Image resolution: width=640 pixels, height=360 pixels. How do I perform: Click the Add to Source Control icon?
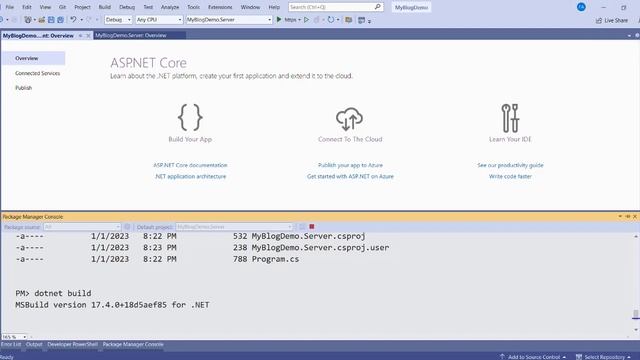point(502,357)
